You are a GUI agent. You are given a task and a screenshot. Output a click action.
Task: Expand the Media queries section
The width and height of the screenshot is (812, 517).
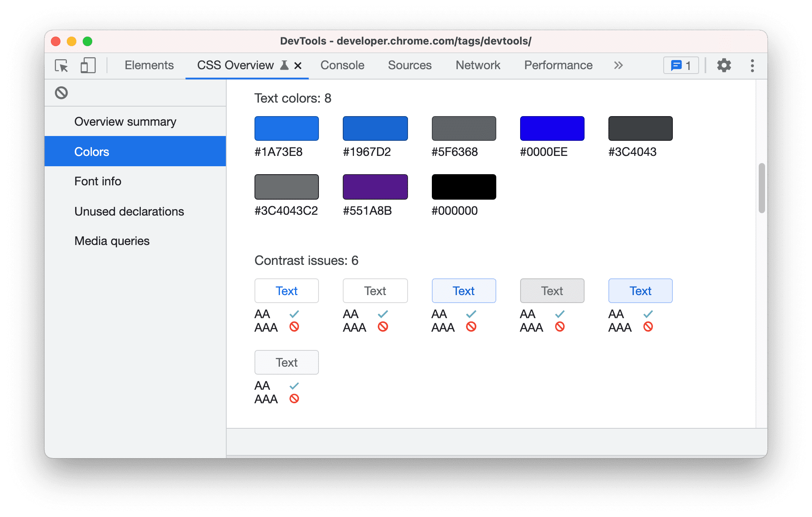click(x=111, y=240)
